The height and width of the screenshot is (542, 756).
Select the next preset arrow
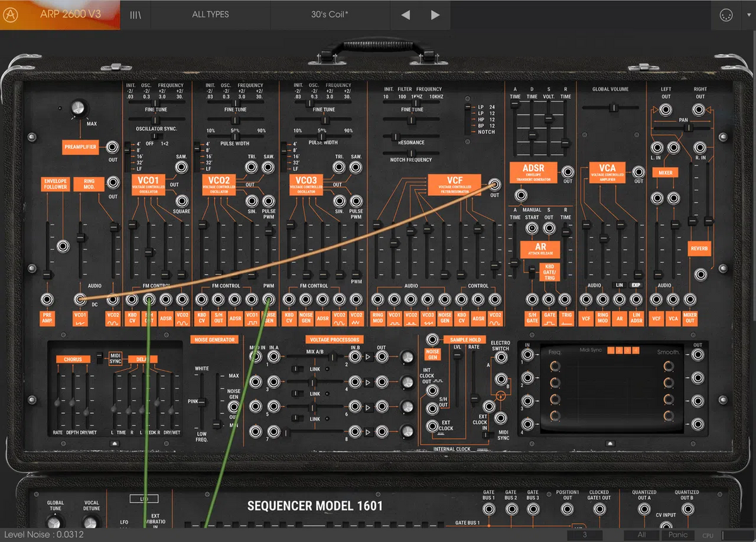[434, 14]
